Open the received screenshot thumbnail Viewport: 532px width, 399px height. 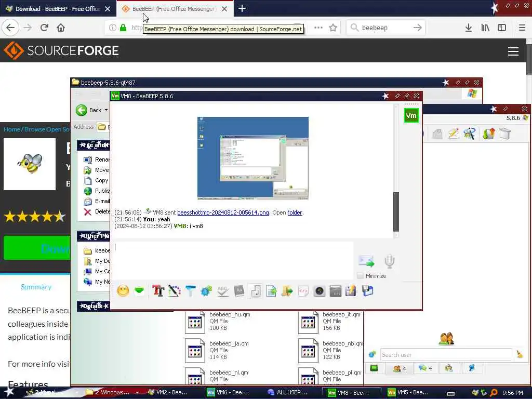tap(253, 158)
